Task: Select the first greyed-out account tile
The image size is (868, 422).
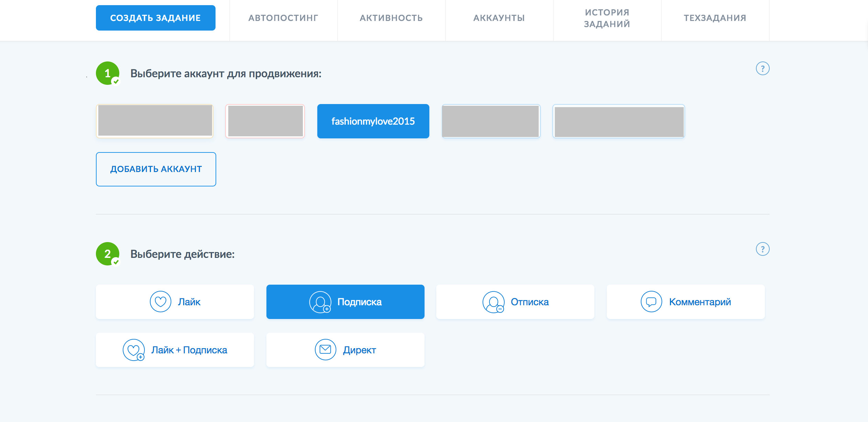Action: [155, 121]
